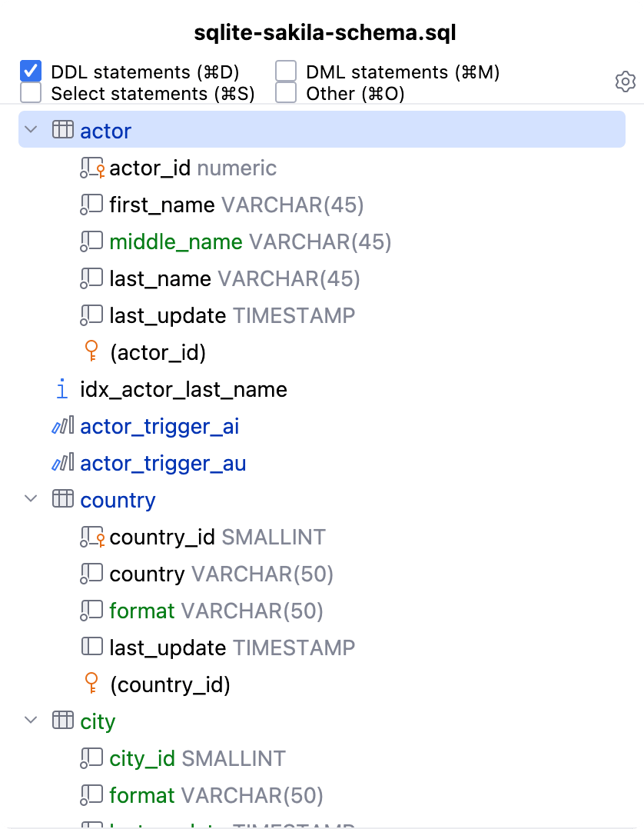
Task: Click the primary key icon beside actor_id
Action: (x=91, y=167)
